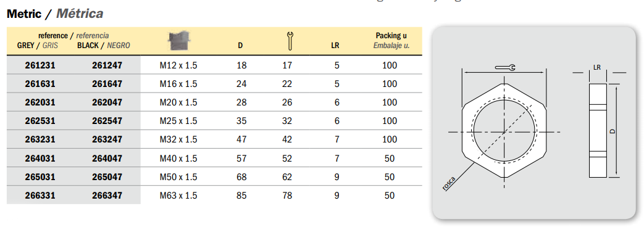Viewport: 644px width, 227px height.
Task: Click the Packing u column header
Action: [391, 41]
